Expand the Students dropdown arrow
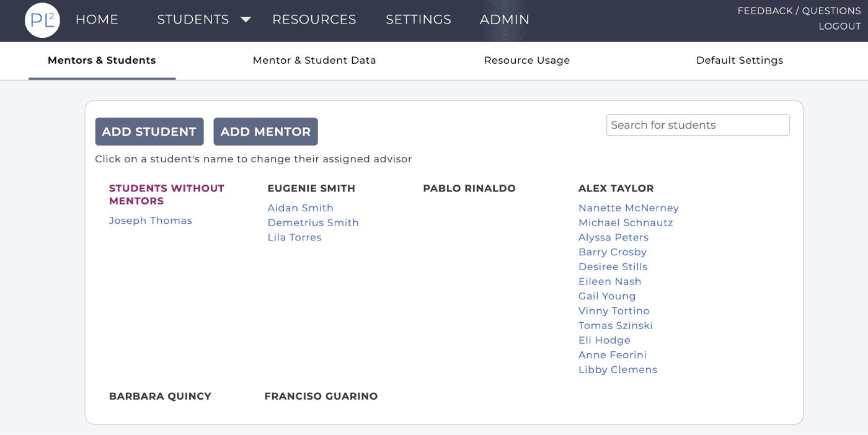 coord(246,20)
